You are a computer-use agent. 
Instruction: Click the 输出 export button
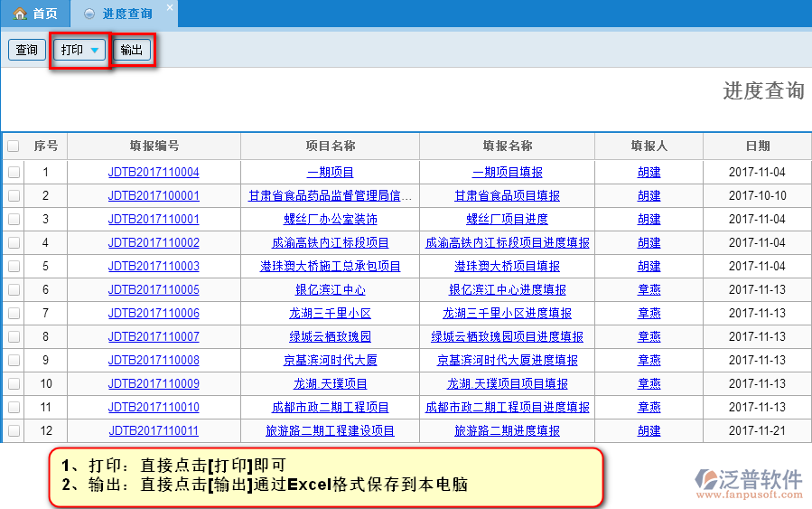click(132, 50)
